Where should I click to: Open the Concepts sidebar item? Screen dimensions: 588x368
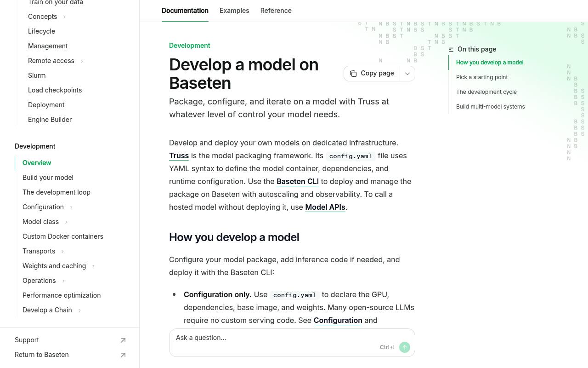(42, 17)
